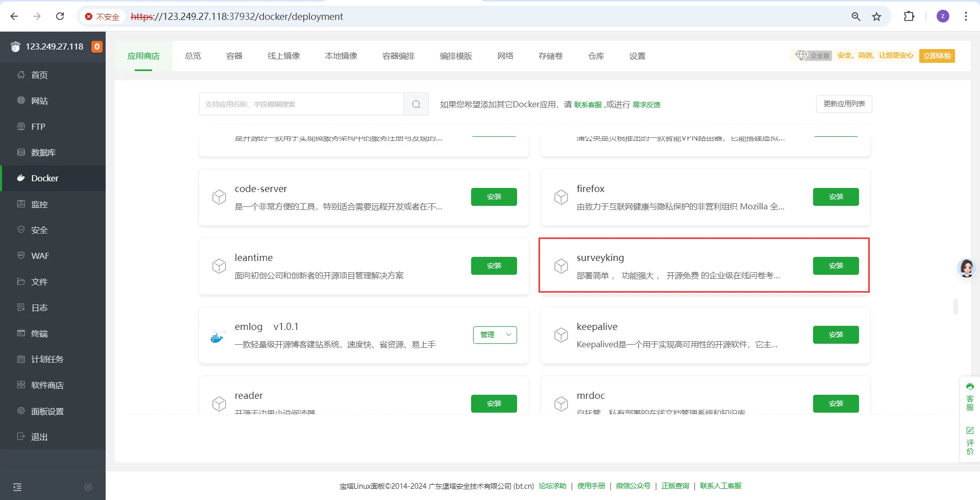Screen dimensions: 980x500
Task: Open WAF in the sidebar
Action: [x=53, y=256]
